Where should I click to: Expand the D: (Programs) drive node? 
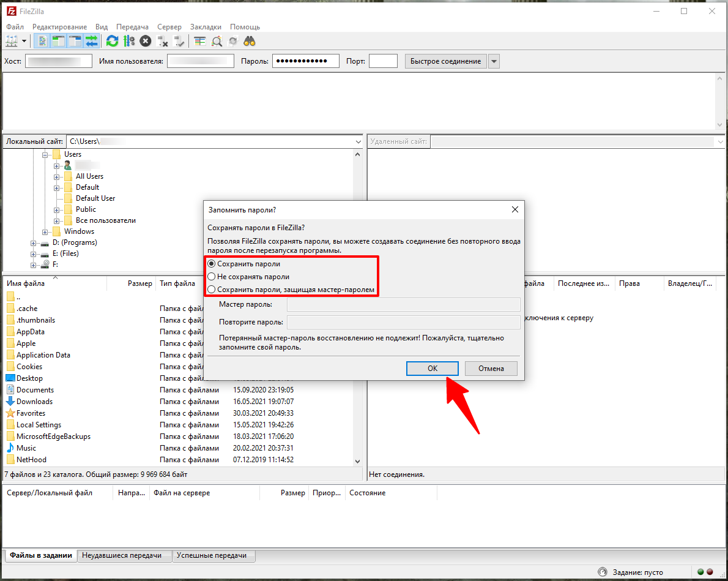tap(34, 242)
